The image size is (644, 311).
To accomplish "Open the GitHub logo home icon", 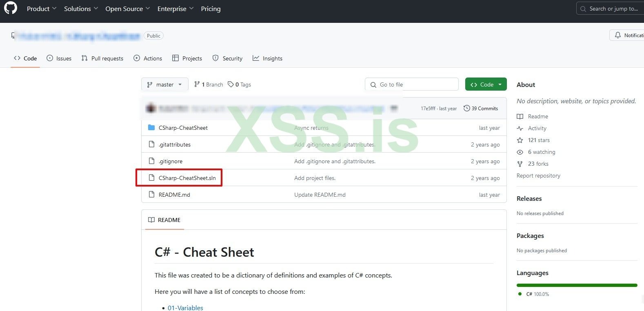I will (11, 8).
